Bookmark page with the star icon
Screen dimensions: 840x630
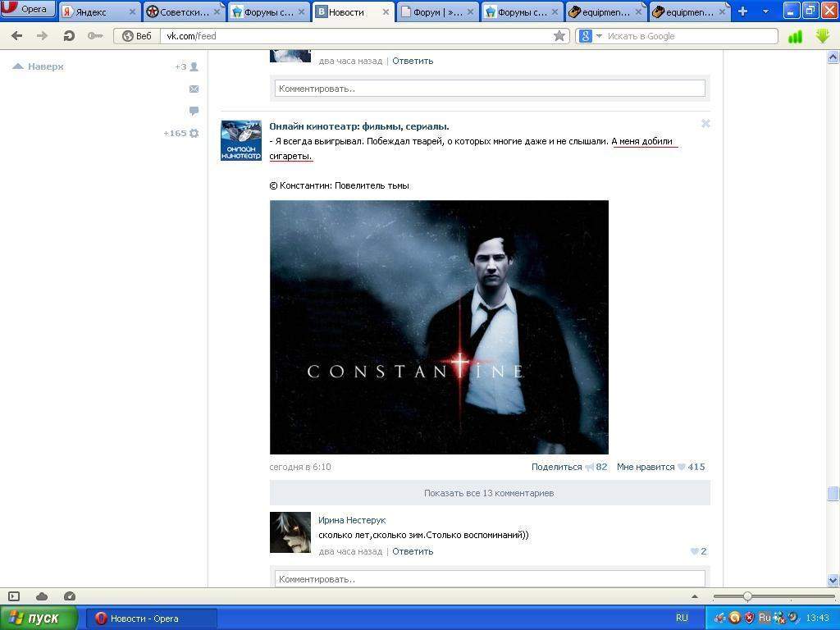tap(559, 36)
